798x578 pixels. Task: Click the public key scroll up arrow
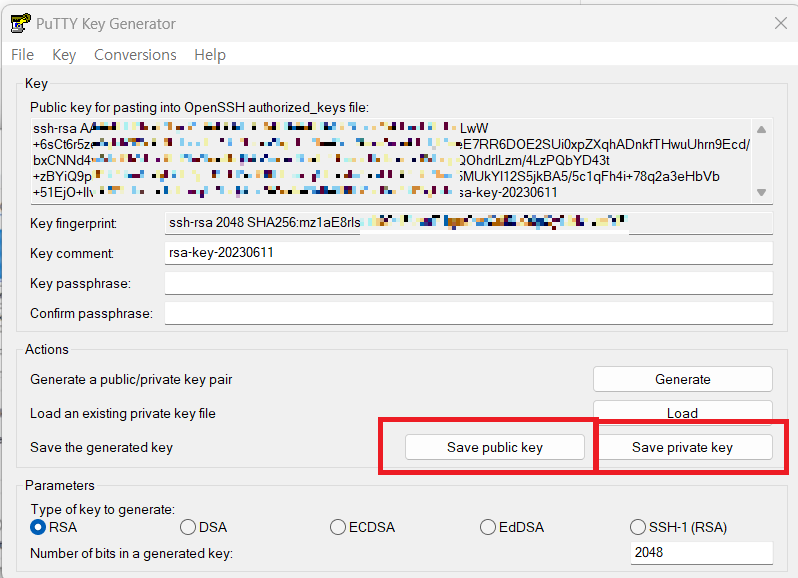tap(761, 129)
